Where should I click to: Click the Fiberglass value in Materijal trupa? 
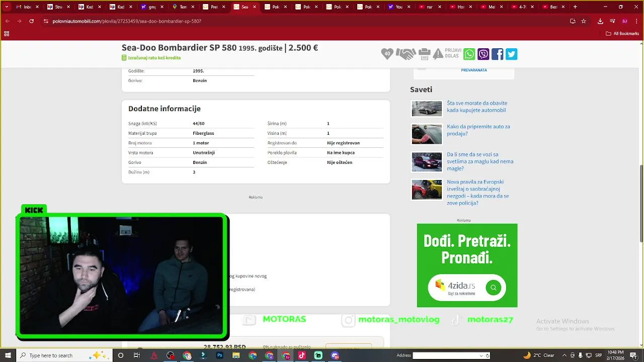203,133
